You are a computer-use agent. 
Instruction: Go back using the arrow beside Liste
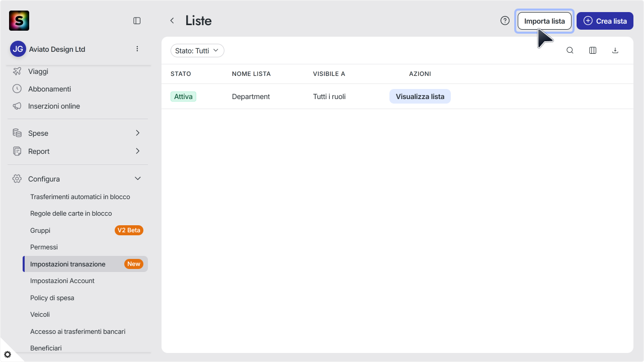172,21
